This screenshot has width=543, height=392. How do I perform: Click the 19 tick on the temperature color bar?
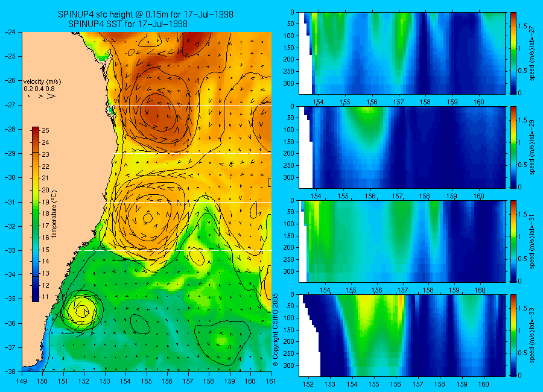tap(46, 202)
